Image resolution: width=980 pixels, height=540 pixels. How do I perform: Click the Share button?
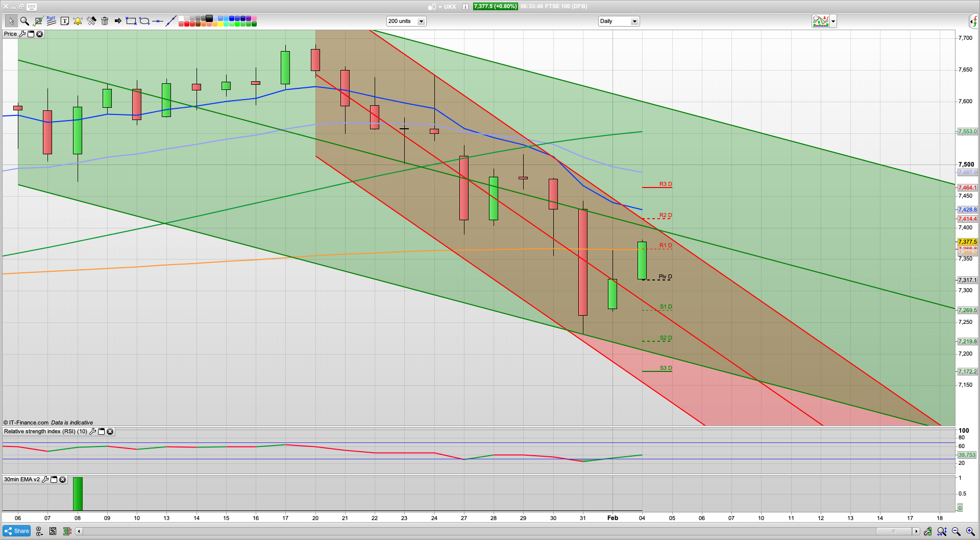[17, 531]
